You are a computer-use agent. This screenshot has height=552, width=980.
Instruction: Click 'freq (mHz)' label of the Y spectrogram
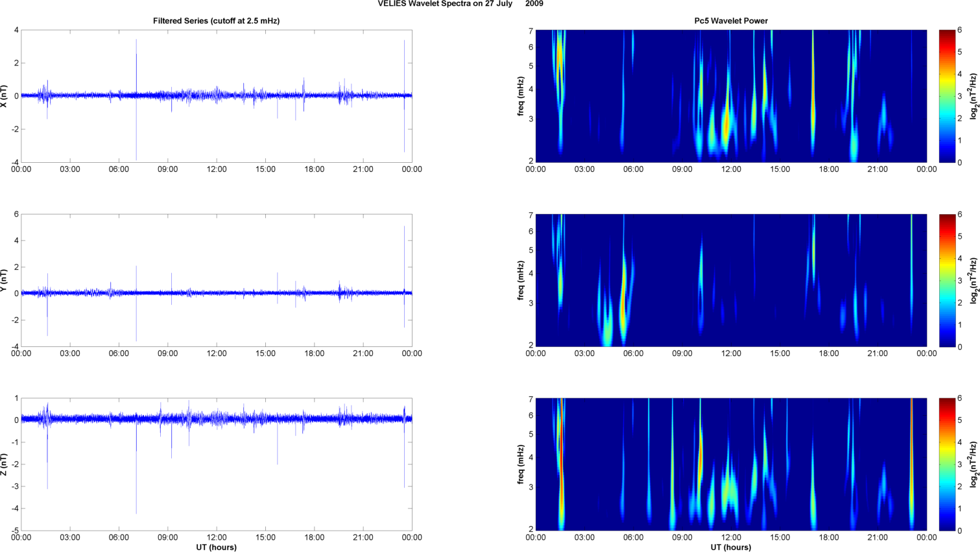pos(520,280)
